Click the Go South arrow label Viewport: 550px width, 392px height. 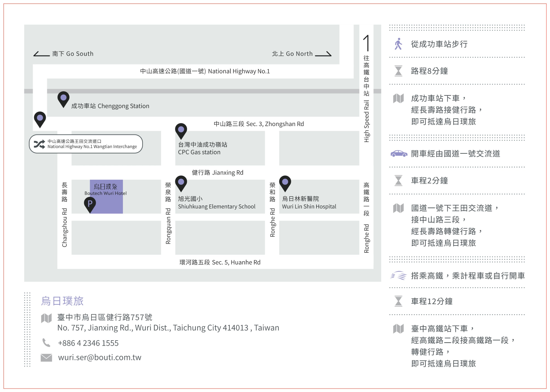point(64,54)
